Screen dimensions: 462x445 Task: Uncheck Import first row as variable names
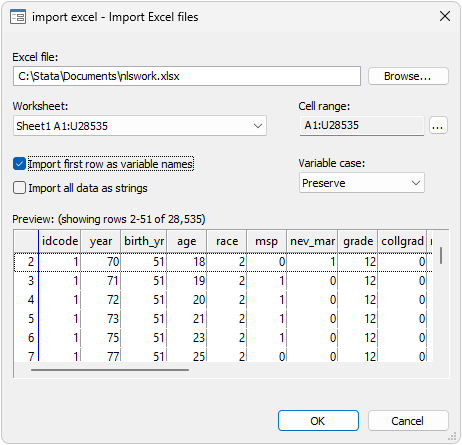(x=19, y=164)
